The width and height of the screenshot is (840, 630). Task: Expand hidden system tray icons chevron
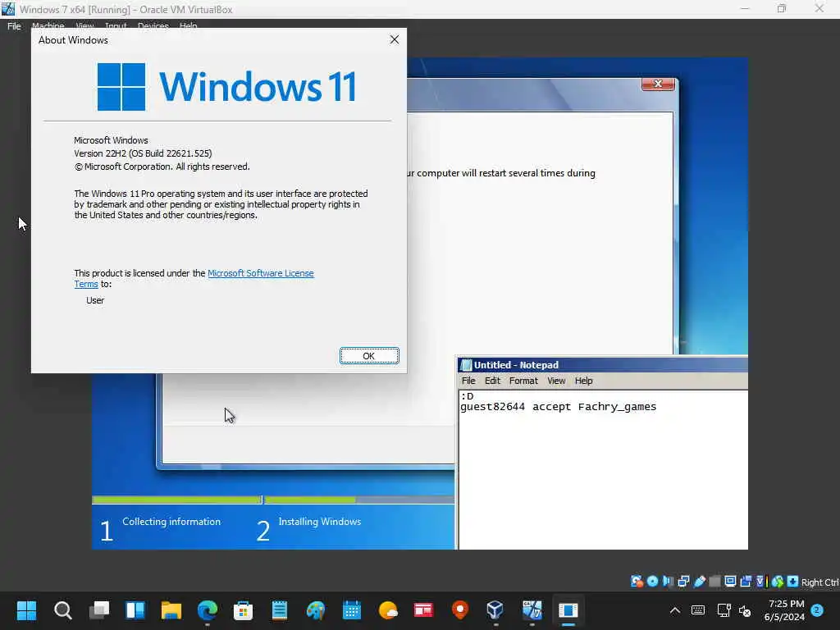click(675, 610)
